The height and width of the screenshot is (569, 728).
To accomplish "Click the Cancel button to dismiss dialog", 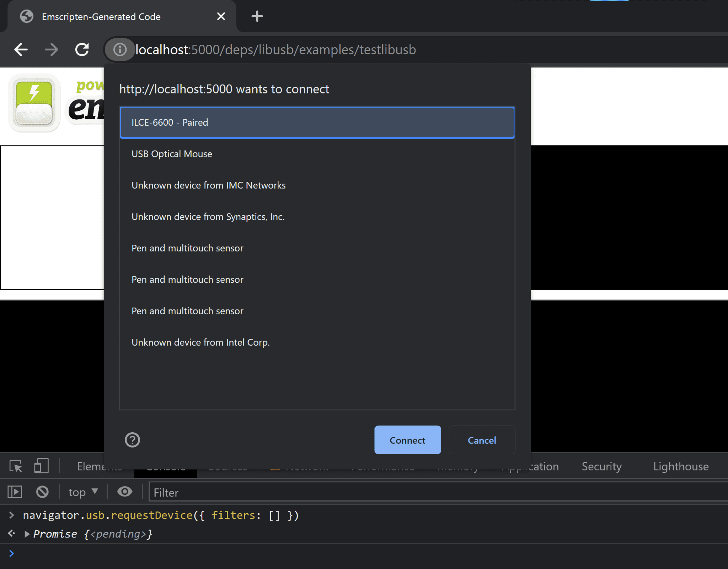I will pyautogui.click(x=481, y=440).
